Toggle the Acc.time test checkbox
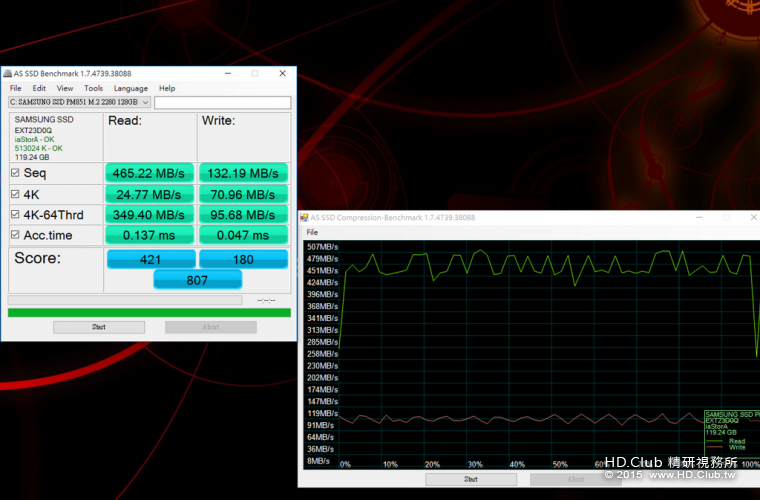The width and height of the screenshot is (760, 500). (x=14, y=235)
